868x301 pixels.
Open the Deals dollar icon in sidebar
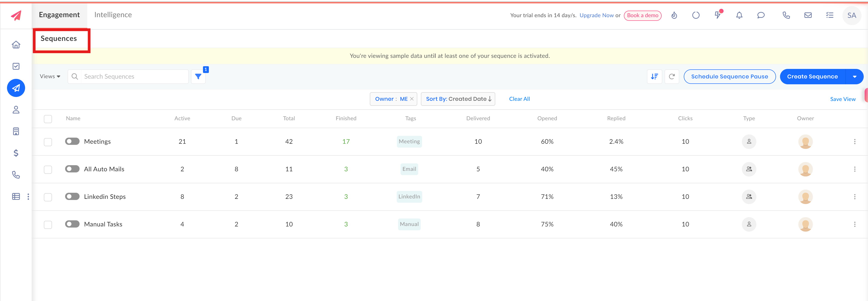tap(16, 153)
